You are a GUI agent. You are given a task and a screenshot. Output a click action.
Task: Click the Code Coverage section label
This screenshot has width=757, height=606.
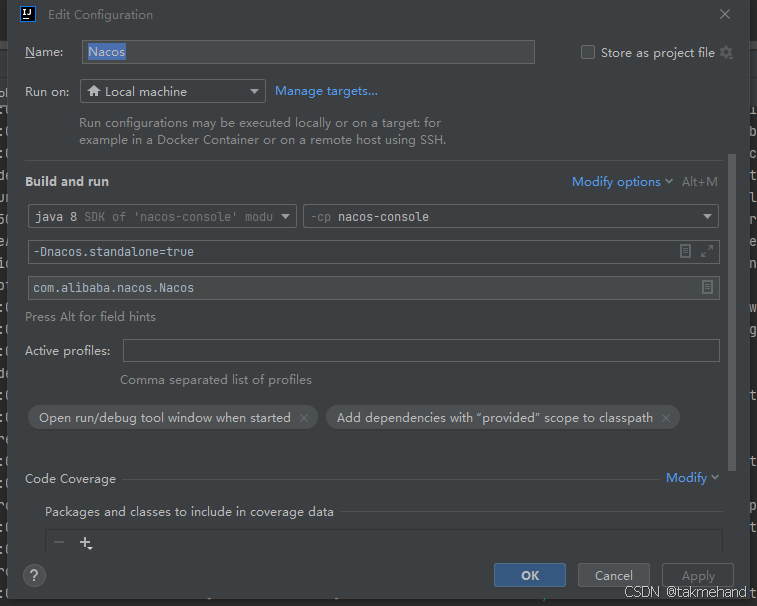(x=70, y=479)
